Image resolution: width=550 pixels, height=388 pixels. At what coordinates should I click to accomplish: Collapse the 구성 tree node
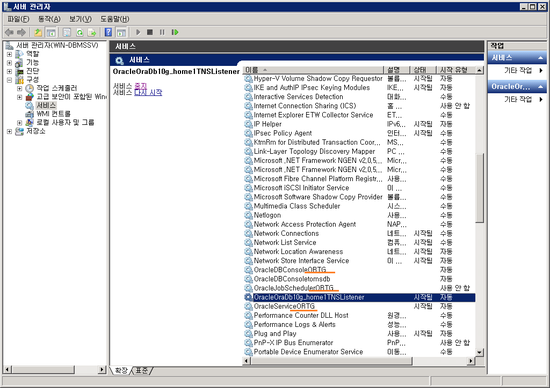tap(9, 80)
